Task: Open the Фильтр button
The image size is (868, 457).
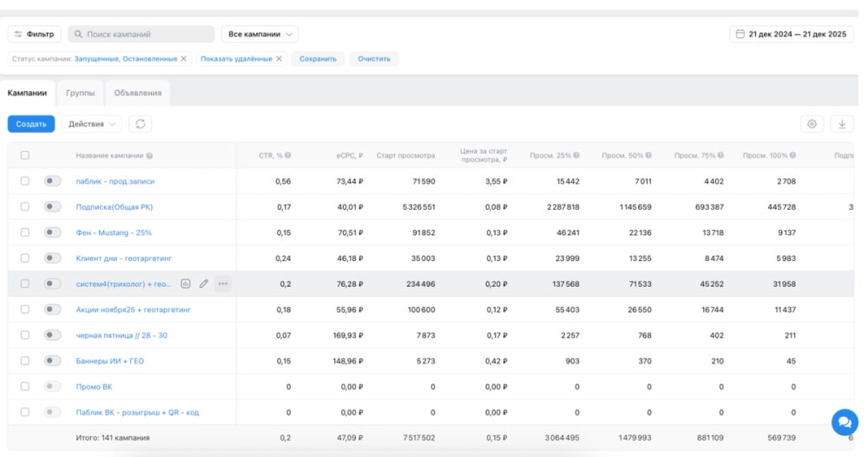Action: 35,35
